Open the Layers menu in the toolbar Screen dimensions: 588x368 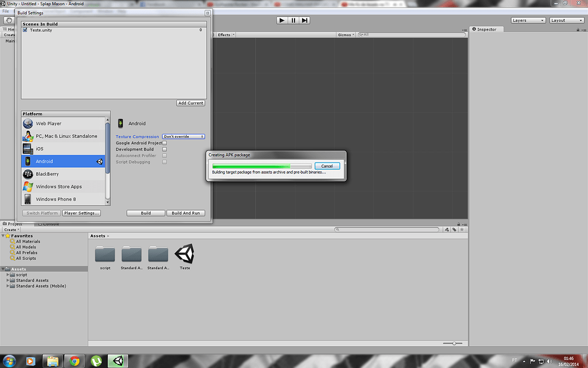point(527,20)
